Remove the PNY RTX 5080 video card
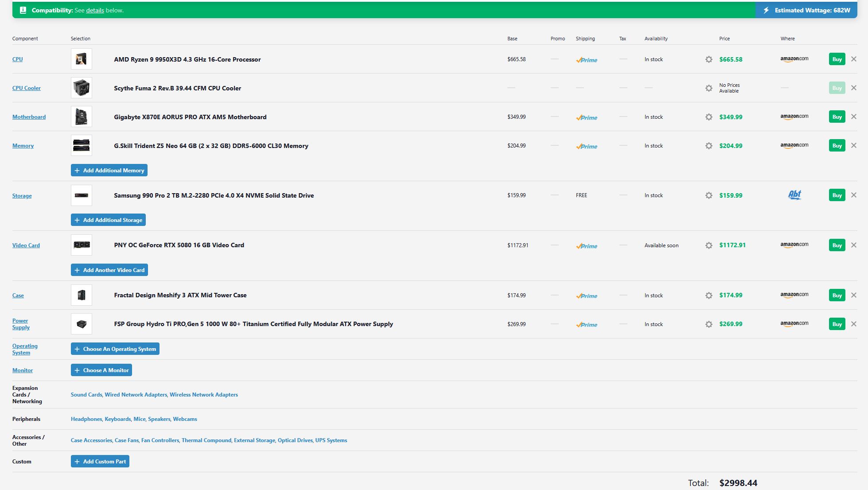The width and height of the screenshot is (868, 490). coord(854,245)
